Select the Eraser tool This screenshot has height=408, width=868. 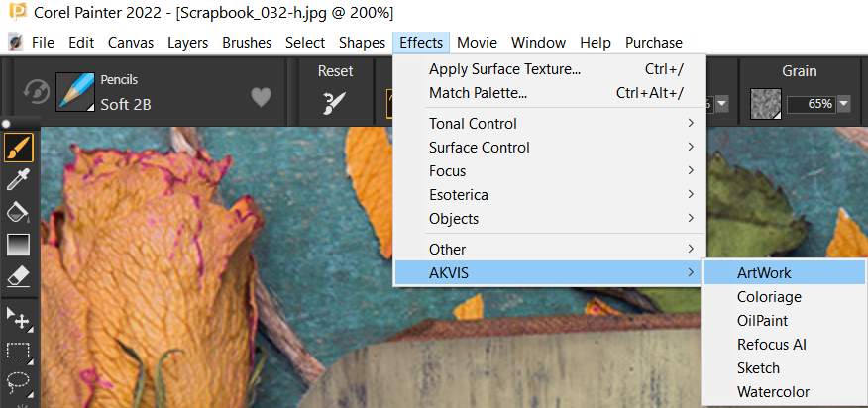18,276
